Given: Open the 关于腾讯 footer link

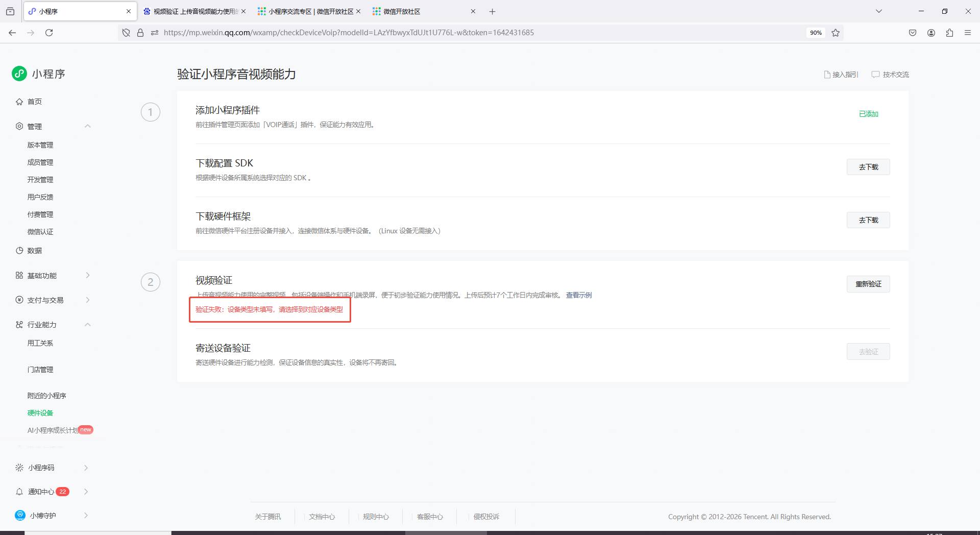Looking at the screenshot, I should point(268,517).
